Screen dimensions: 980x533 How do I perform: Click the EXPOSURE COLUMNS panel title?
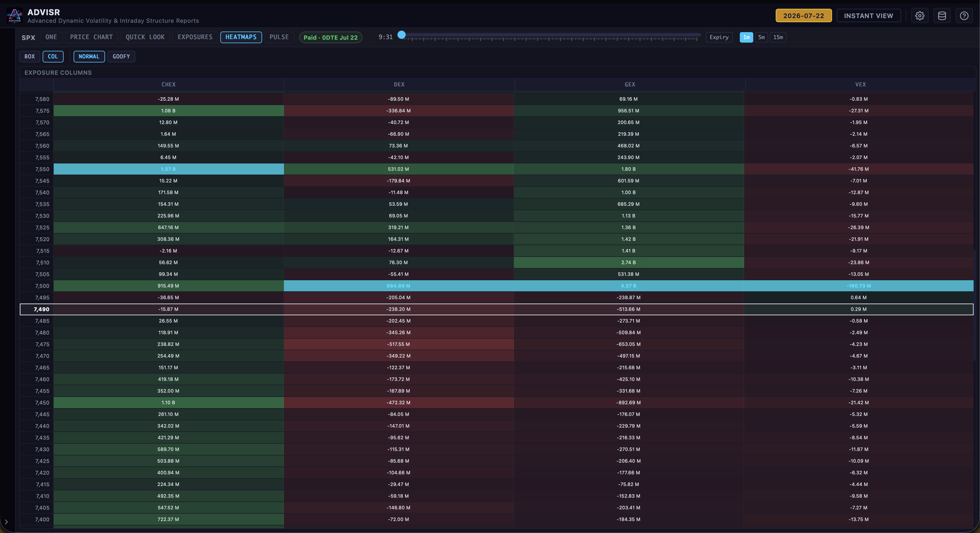pyautogui.click(x=58, y=73)
